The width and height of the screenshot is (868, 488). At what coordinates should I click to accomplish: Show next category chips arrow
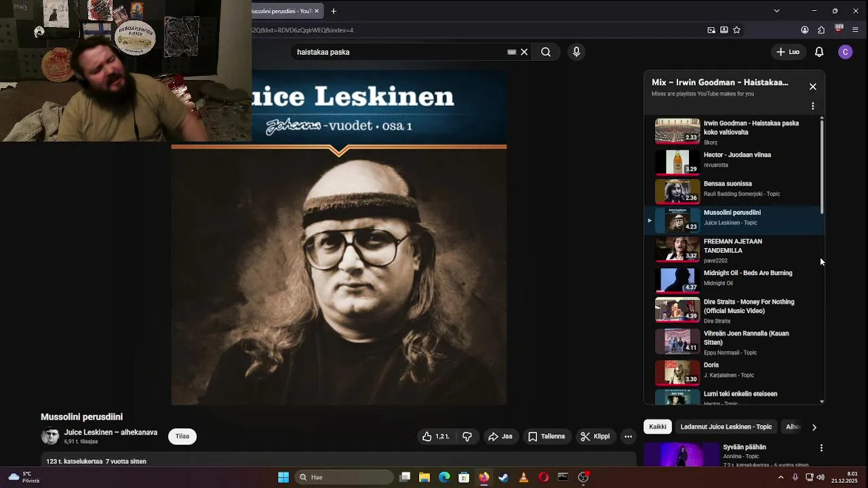tap(814, 427)
